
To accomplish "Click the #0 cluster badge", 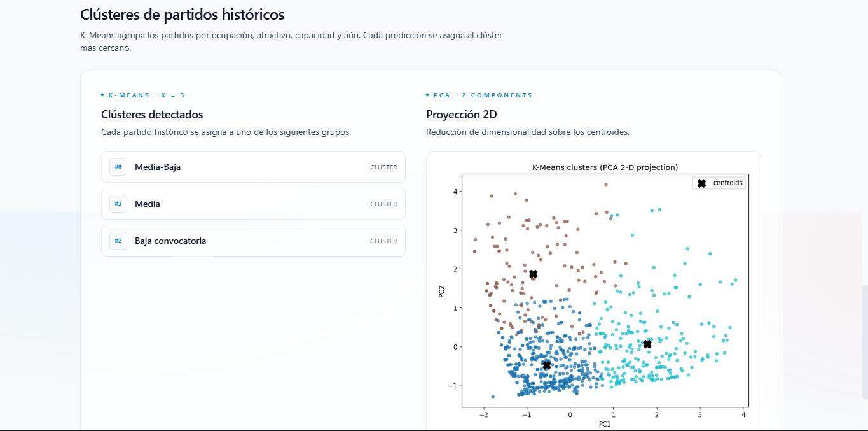I will click(118, 167).
